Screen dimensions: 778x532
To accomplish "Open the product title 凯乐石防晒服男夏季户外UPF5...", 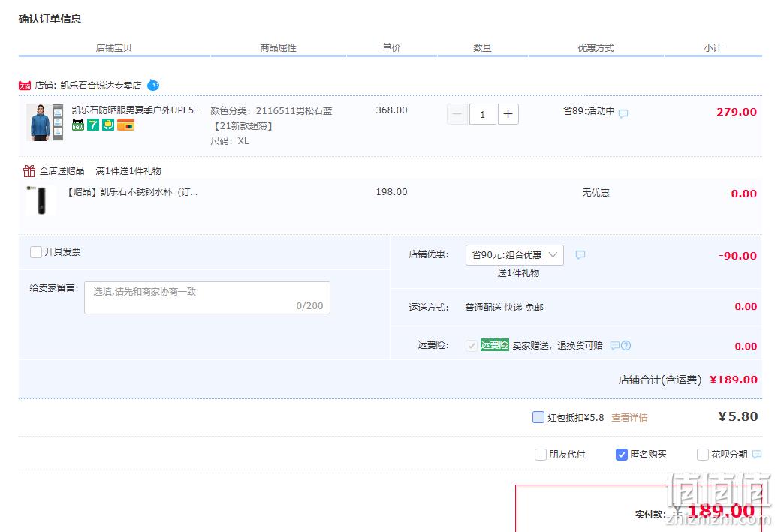I will tap(136, 110).
